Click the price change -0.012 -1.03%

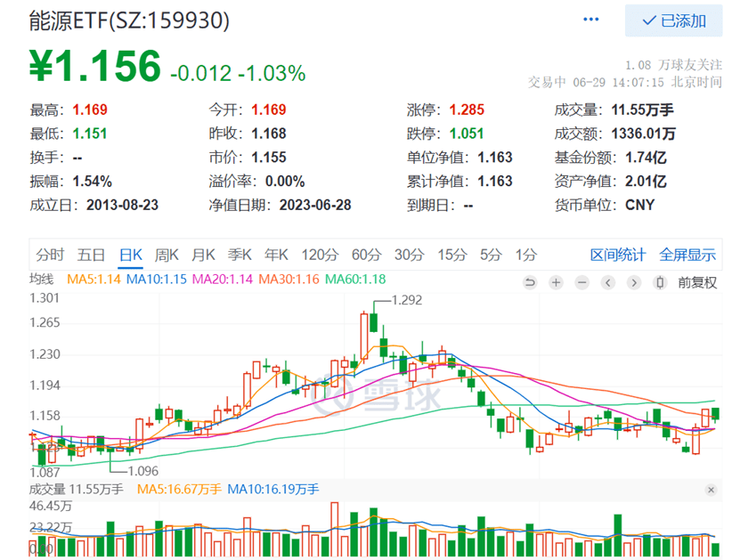pos(238,73)
